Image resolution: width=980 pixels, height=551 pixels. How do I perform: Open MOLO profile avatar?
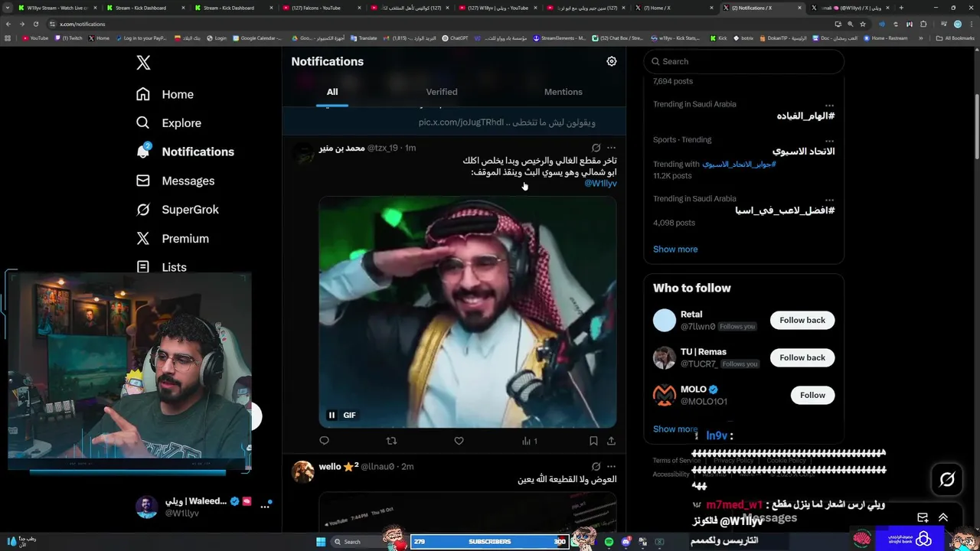click(x=665, y=395)
